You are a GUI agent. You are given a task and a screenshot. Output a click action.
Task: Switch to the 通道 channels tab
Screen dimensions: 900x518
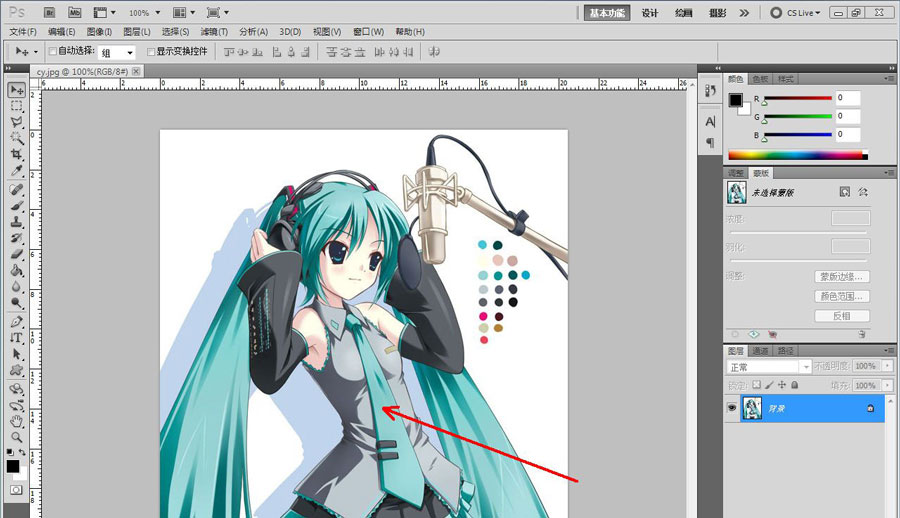(761, 350)
